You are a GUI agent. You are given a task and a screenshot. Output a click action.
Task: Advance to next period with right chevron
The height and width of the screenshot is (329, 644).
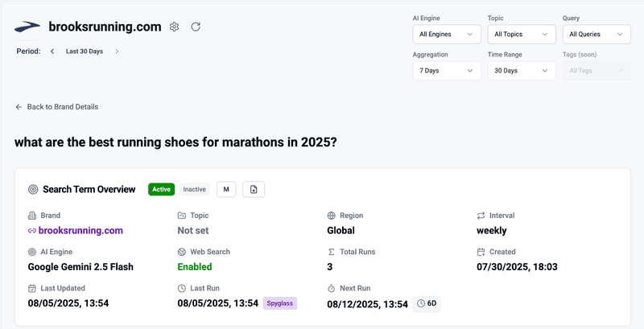[x=117, y=51]
